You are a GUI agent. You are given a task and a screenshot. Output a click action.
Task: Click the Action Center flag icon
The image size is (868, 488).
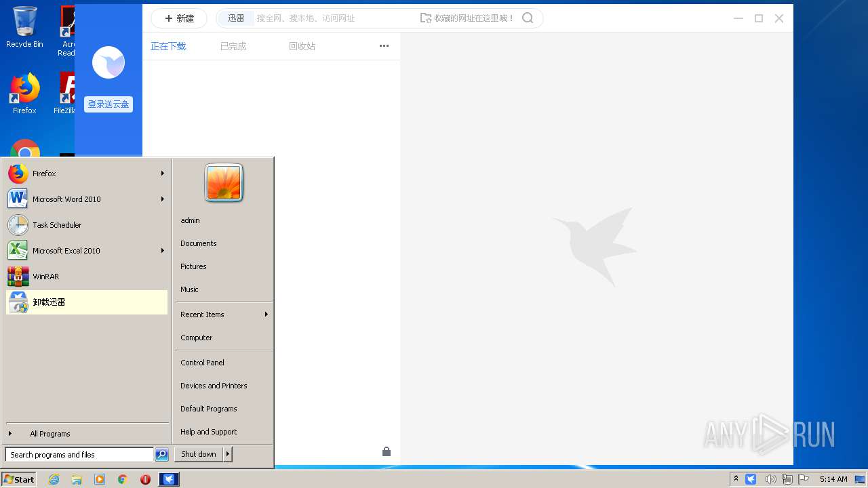click(x=804, y=479)
